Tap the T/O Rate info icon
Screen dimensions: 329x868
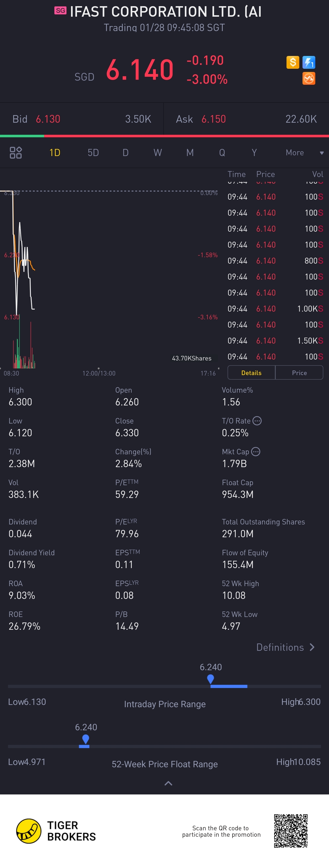coord(257,421)
